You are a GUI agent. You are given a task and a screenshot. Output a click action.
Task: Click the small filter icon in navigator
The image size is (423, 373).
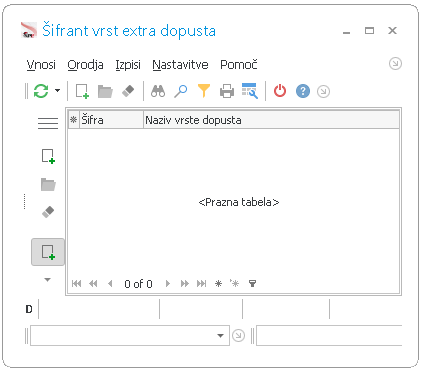click(252, 284)
